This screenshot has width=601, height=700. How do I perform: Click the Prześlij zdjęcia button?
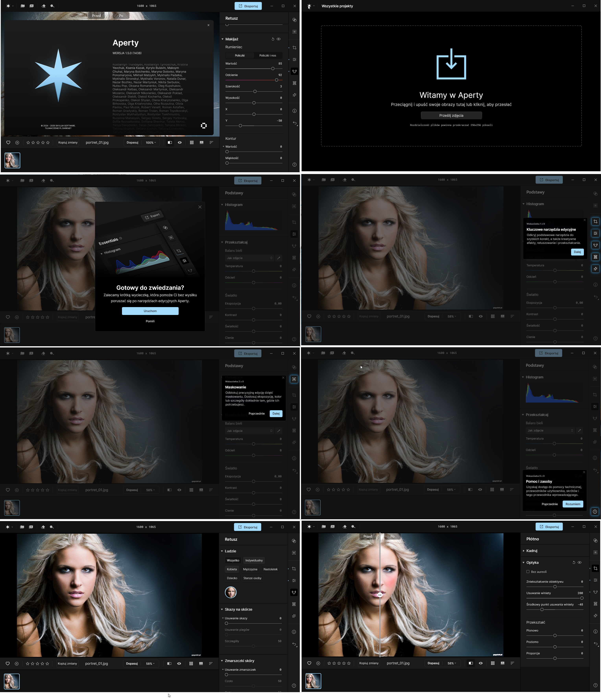point(451,116)
